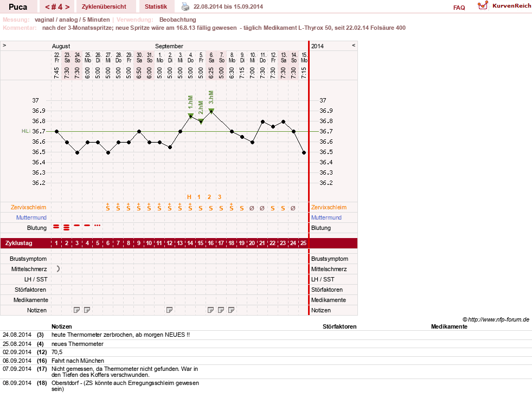Open the Zyklenübersicht tab
Image resolution: width=532 pixels, height=417 pixels.
[104, 7]
